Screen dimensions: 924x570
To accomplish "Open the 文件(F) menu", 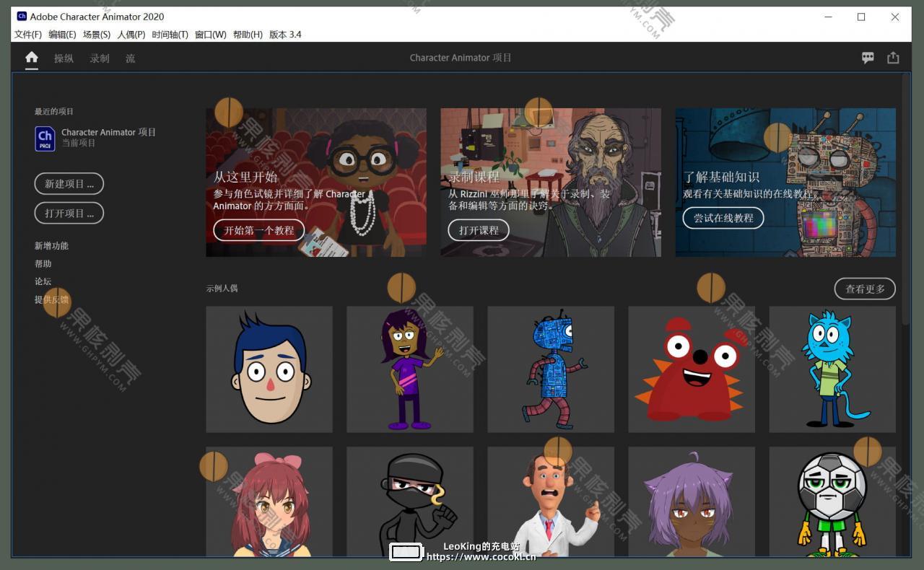I will [x=28, y=35].
